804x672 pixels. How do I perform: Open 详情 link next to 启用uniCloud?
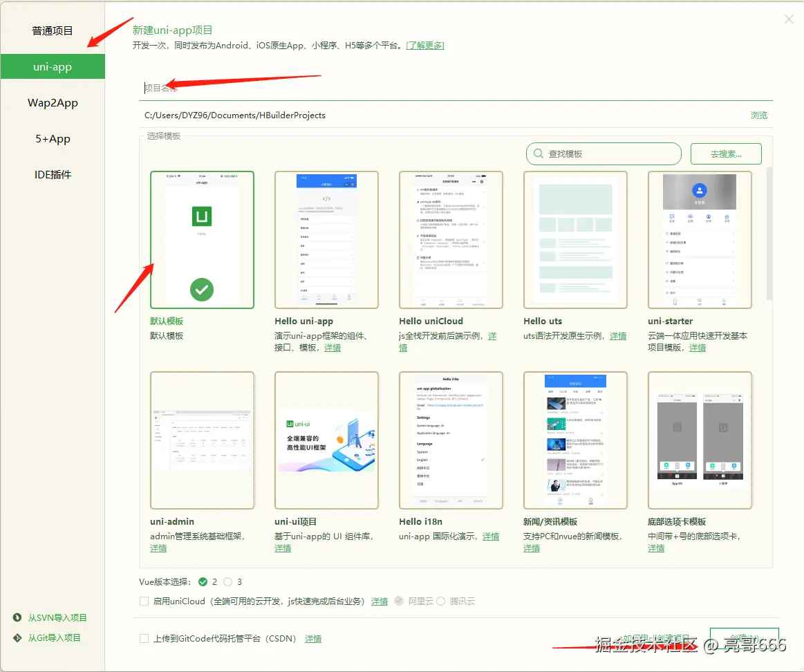click(380, 601)
